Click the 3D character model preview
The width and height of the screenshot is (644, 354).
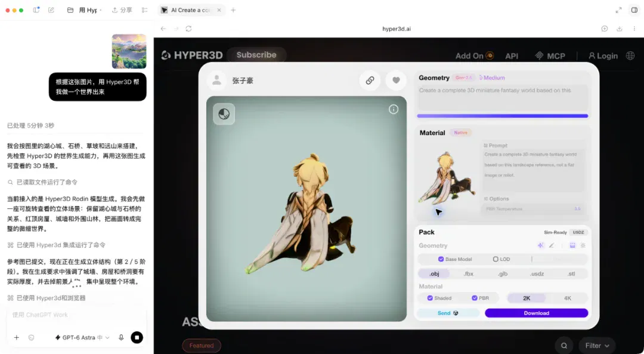pos(302,214)
